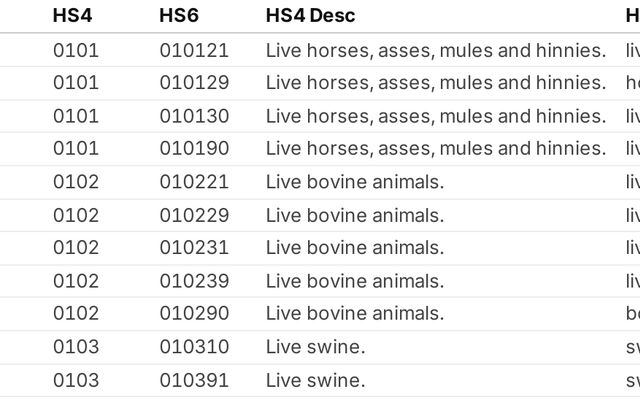The height and width of the screenshot is (400, 640).
Task: Select the HS6 code 010391 cell
Action: pos(194,380)
